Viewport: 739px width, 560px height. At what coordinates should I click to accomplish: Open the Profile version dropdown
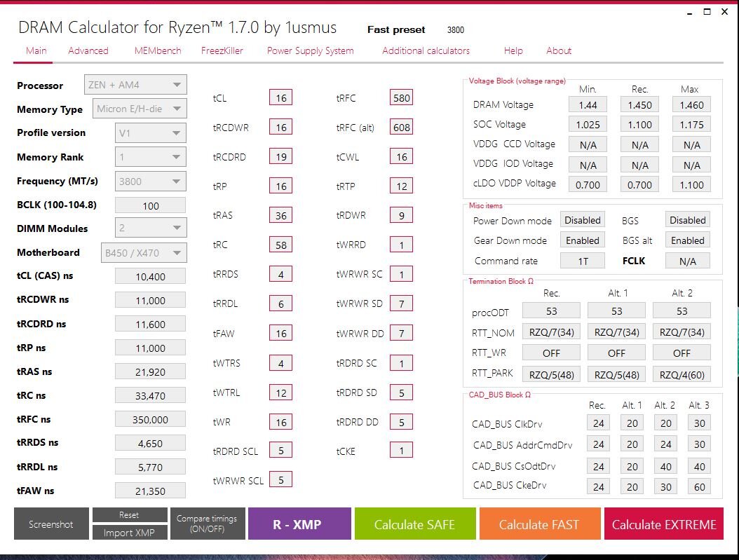click(150, 133)
